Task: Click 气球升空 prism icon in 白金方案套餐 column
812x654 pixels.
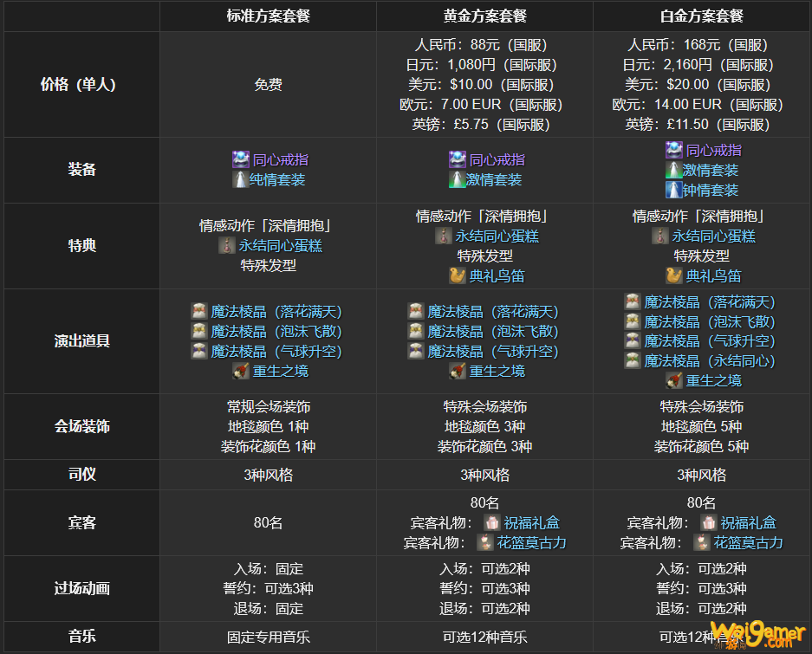Action: (633, 340)
